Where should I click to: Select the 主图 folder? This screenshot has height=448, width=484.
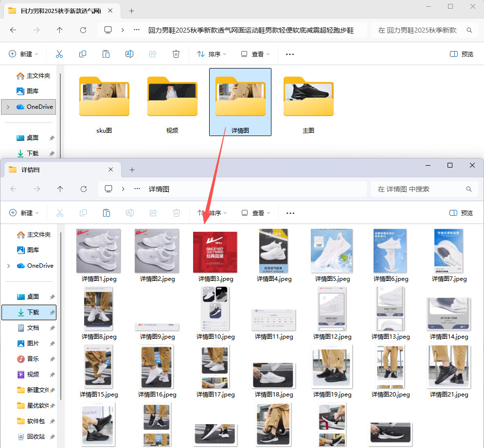tap(308, 102)
